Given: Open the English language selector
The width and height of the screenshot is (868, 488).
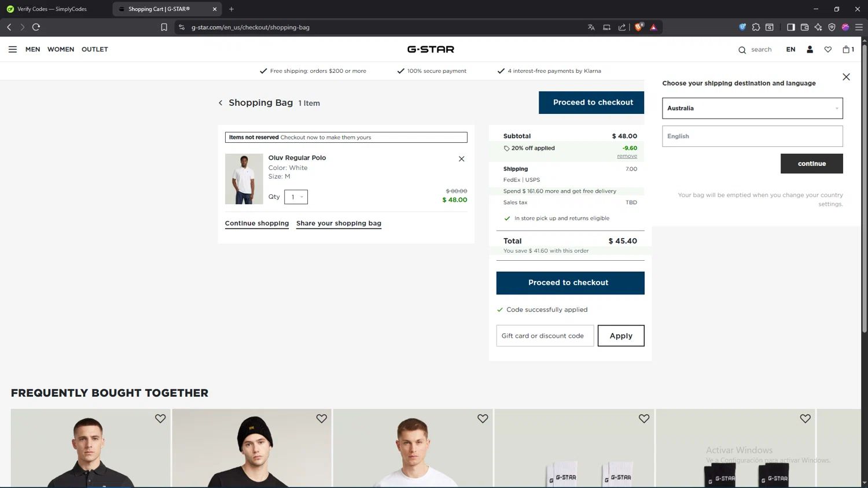Looking at the screenshot, I should (x=752, y=136).
